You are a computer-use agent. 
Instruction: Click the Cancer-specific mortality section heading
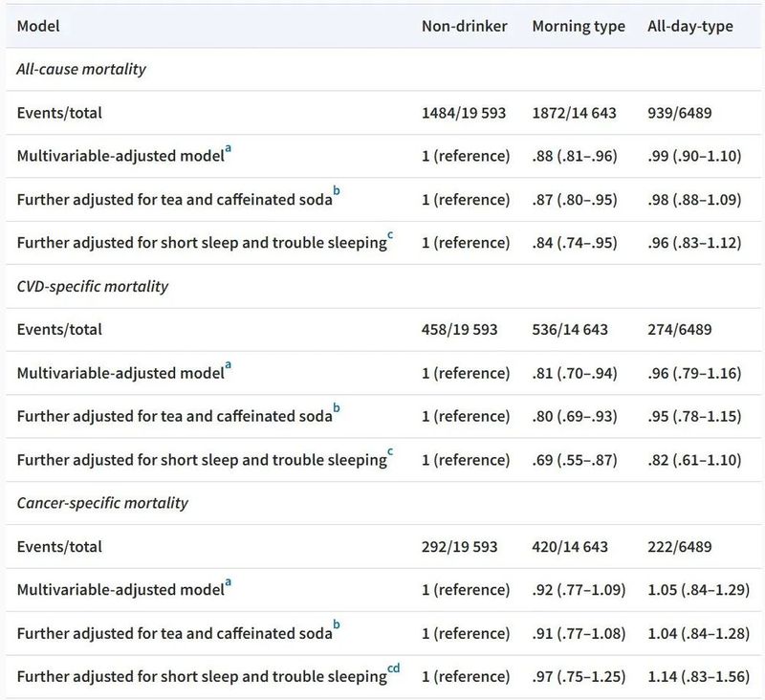102,503
